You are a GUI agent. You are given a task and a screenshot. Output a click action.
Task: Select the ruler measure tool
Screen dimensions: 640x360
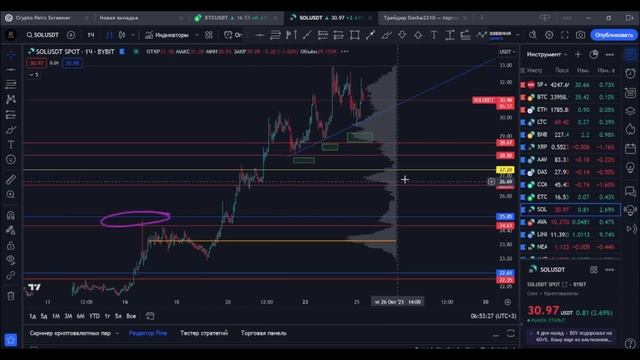(x=11, y=179)
